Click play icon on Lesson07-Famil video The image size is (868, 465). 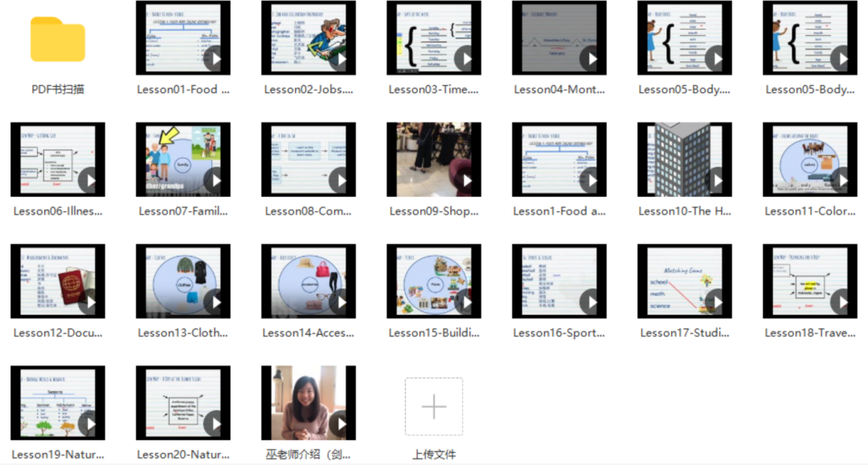pos(214,181)
